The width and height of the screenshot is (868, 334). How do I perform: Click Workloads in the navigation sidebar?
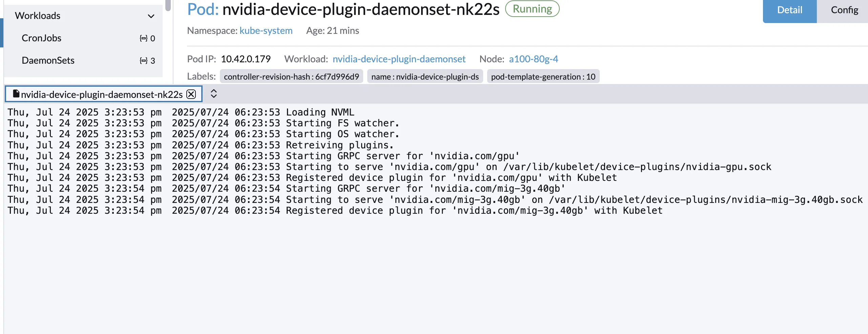pos(38,16)
